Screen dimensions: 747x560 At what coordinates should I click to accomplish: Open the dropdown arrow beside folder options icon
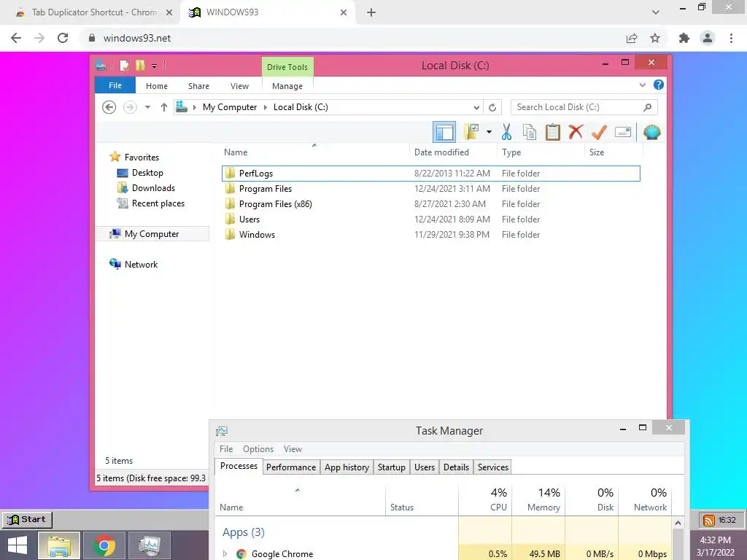489,132
